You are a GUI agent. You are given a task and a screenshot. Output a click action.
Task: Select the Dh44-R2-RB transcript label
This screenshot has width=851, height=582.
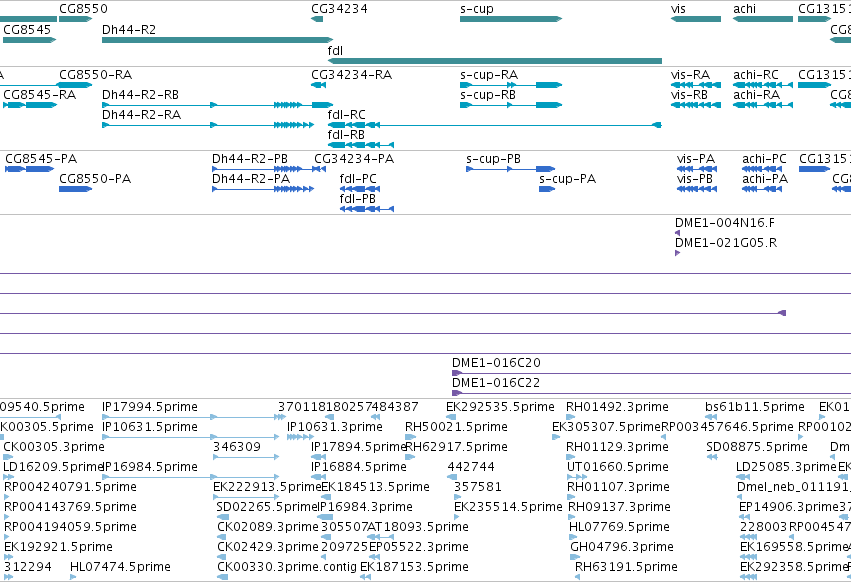pyautogui.click(x=141, y=95)
